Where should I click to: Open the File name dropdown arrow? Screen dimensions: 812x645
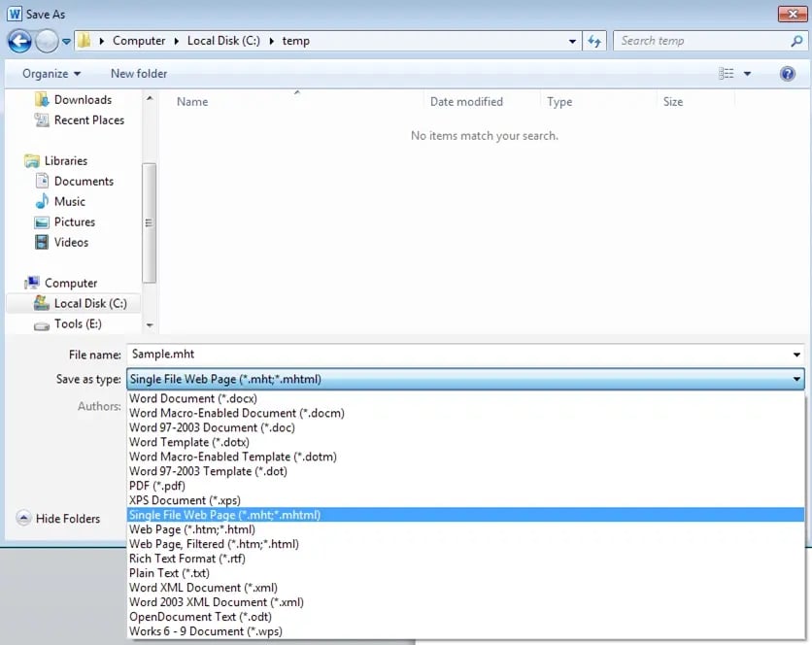[796, 356]
